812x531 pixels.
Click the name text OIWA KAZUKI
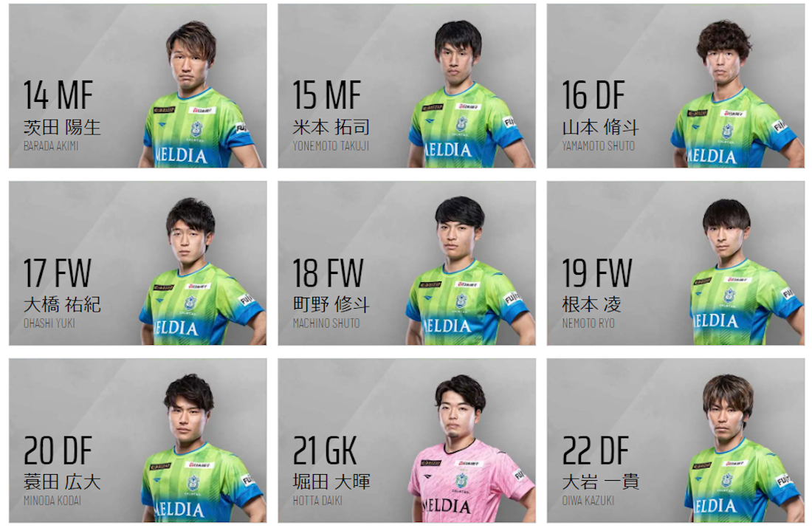588,501
